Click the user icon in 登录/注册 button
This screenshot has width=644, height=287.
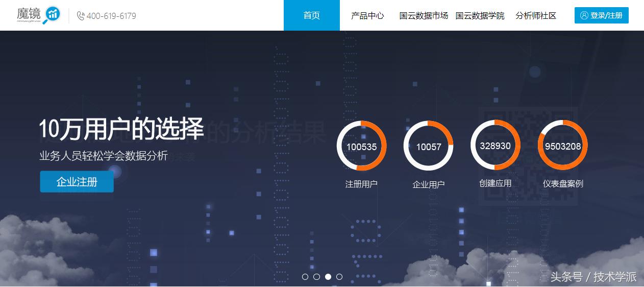click(584, 15)
